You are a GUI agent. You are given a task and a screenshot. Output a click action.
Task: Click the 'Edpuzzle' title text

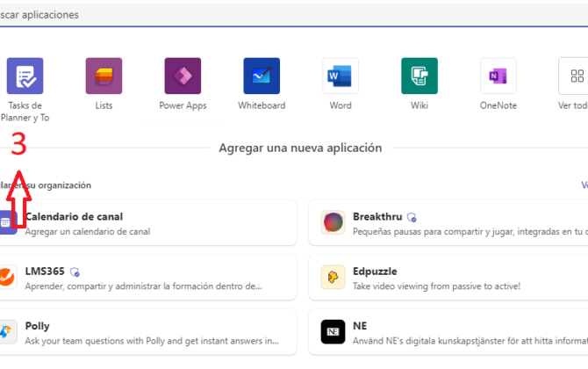tap(375, 271)
